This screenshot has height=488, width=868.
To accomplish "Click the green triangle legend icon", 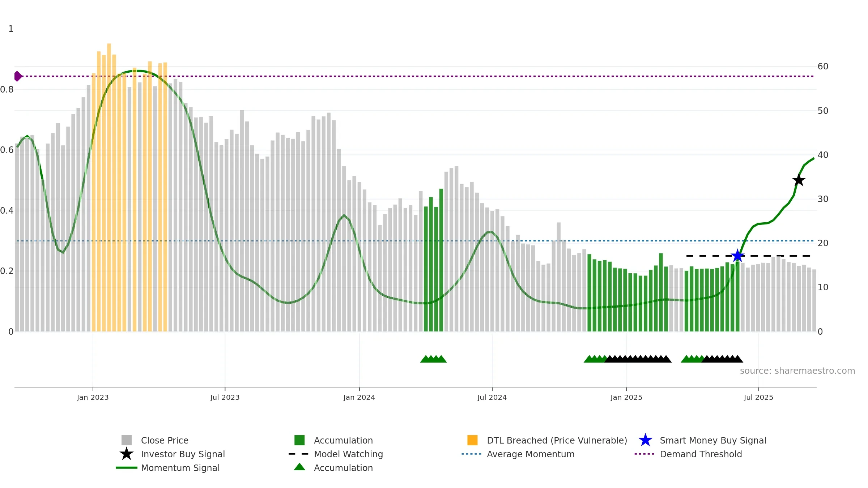I will (299, 467).
